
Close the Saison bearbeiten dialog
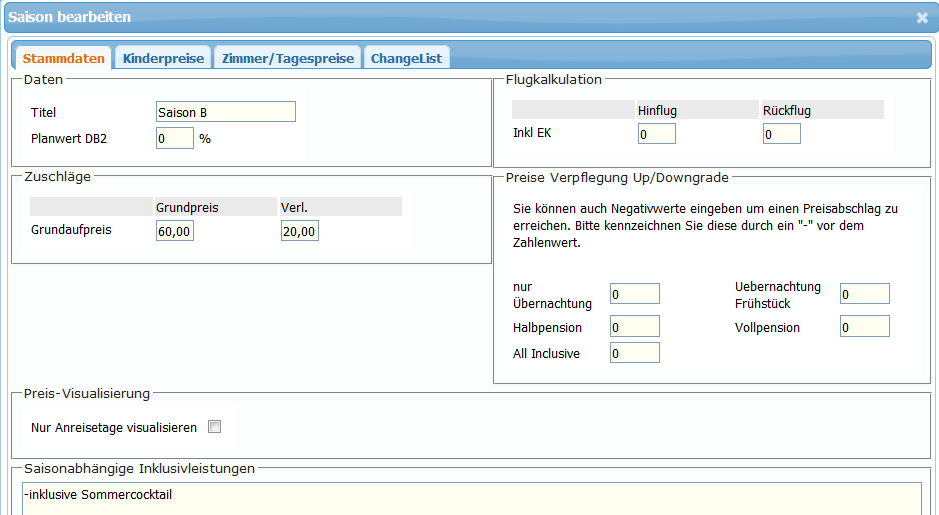click(921, 17)
